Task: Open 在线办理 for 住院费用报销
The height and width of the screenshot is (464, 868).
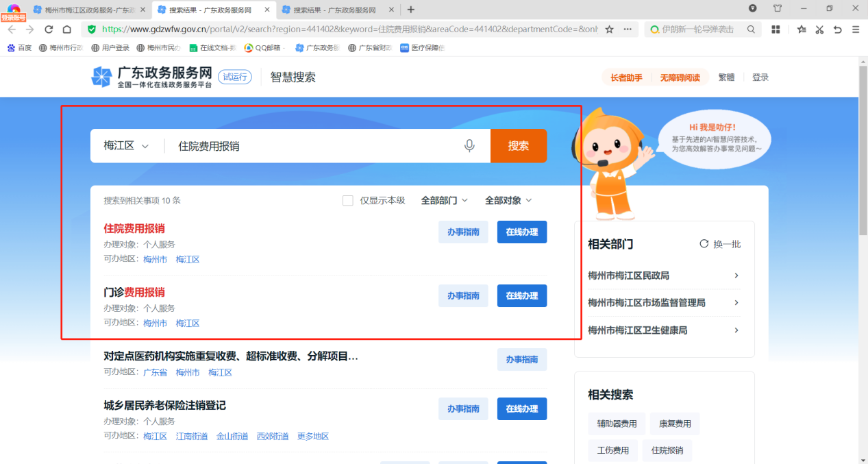Action: point(521,232)
